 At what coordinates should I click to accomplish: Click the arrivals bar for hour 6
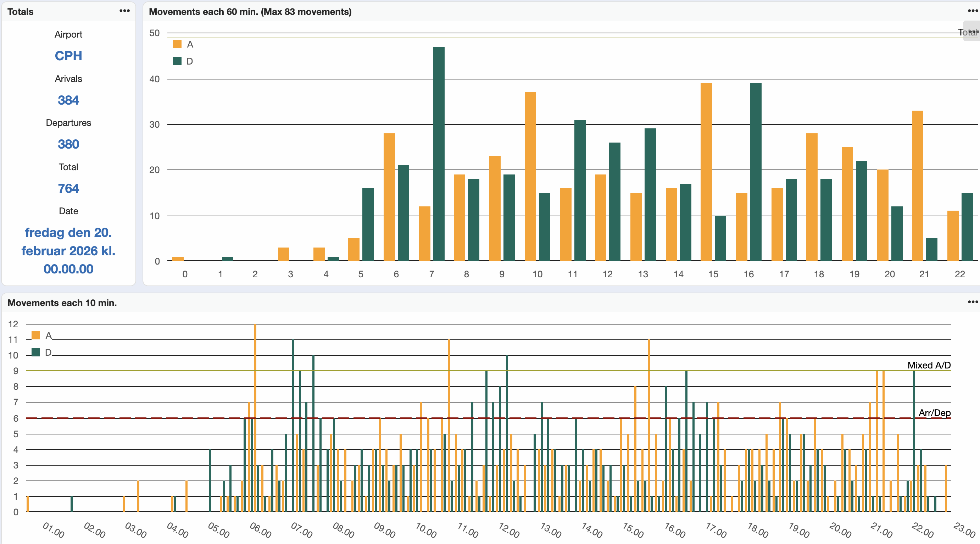389,197
